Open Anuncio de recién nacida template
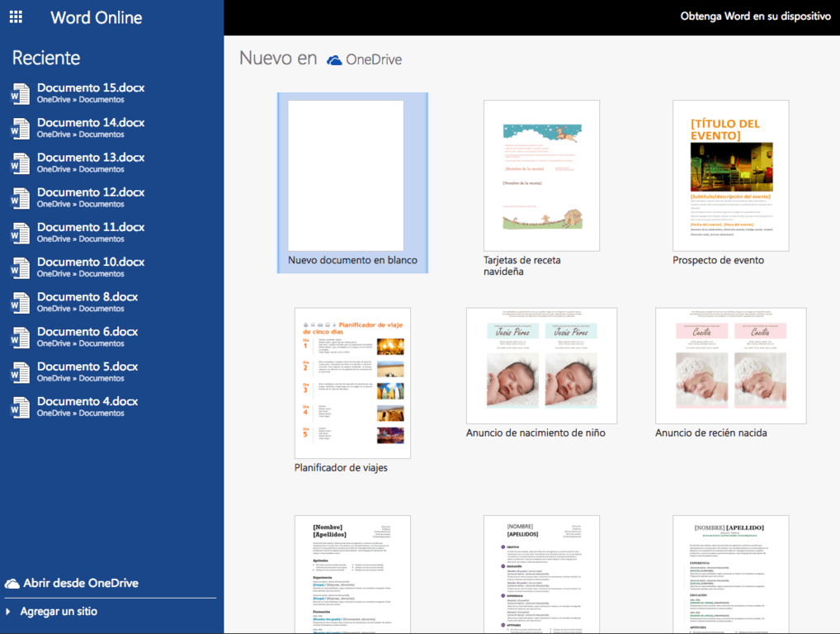 [x=730, y=366]
